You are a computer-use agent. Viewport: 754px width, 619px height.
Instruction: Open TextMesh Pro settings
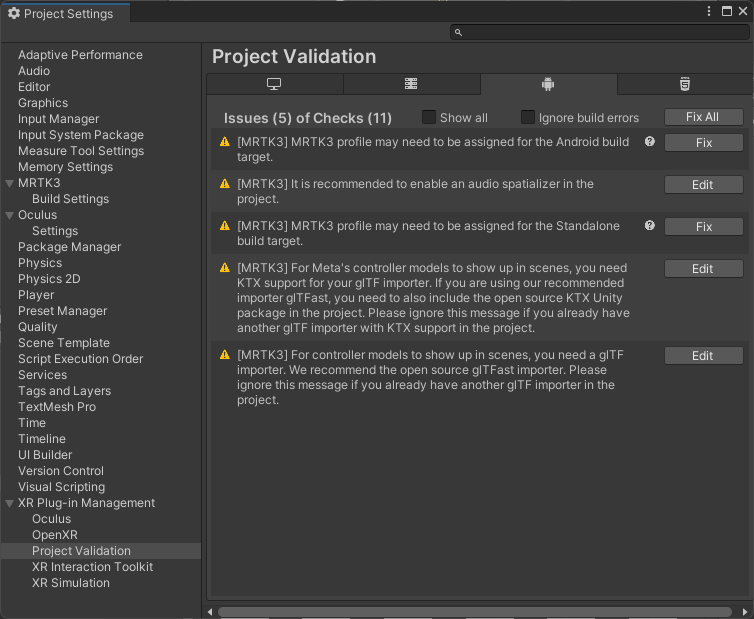click(57, 407)
